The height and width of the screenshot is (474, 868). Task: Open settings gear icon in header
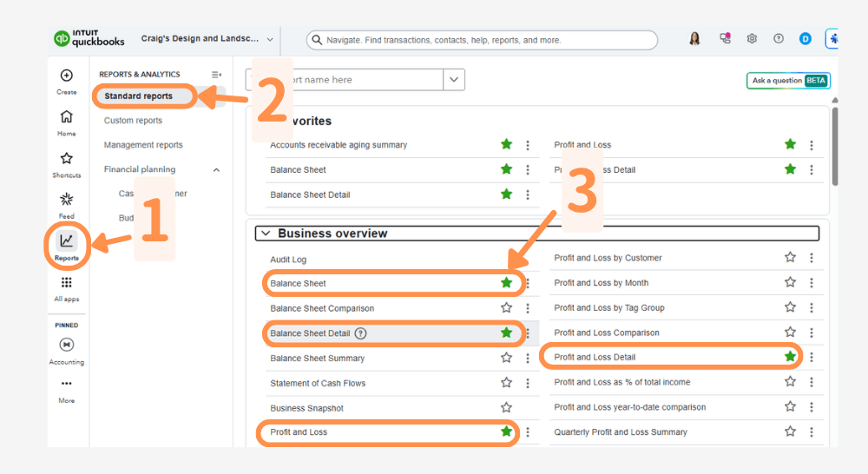coord(752,39)
